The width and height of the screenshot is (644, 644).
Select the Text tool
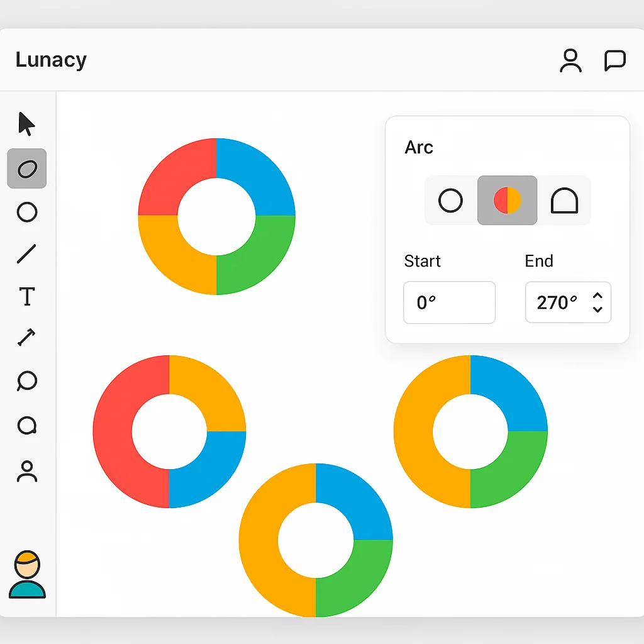click(x=26, y=296)
